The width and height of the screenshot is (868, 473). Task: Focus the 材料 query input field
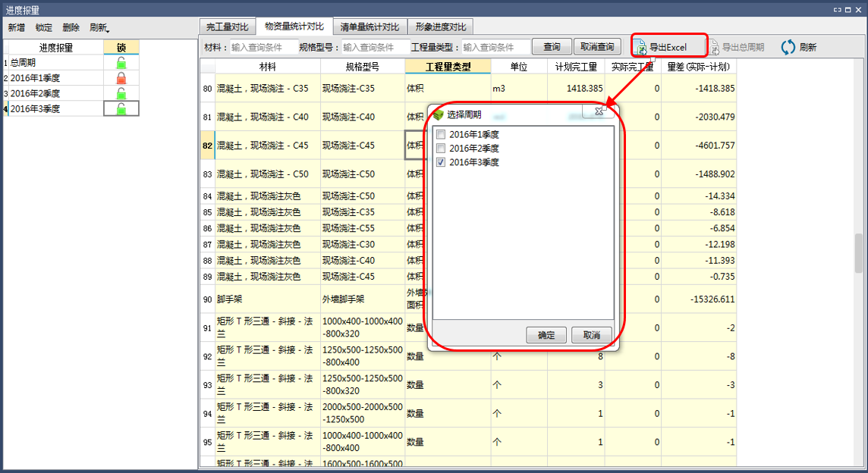263,48
